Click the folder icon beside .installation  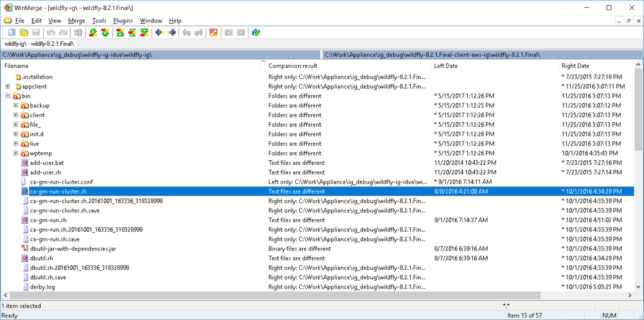click(x=18, y=77)
